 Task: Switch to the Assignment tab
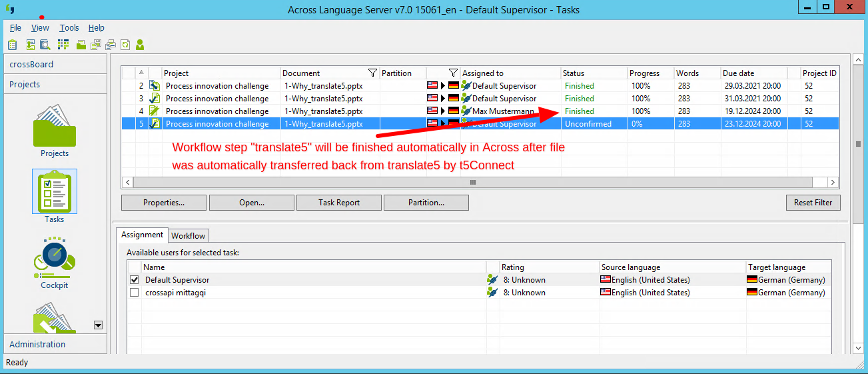click(x=142, y=235)
